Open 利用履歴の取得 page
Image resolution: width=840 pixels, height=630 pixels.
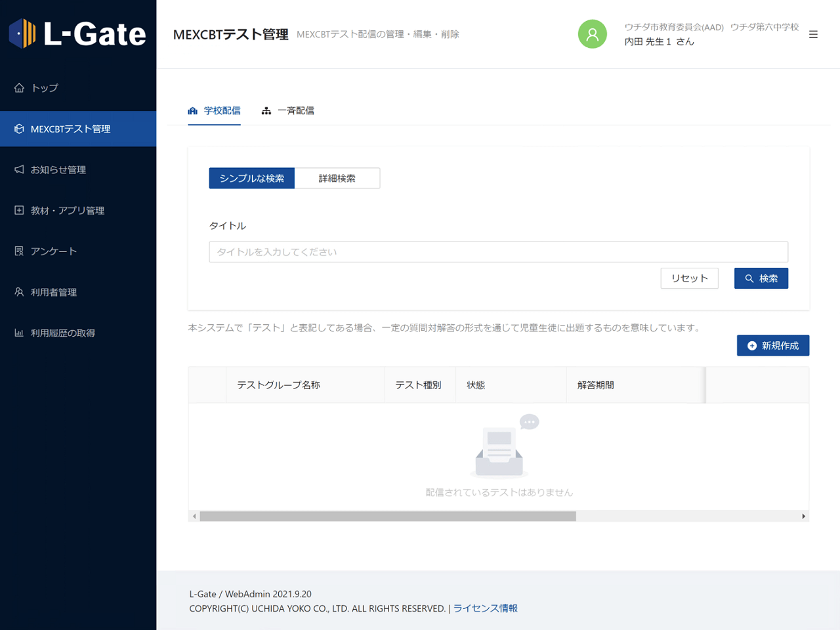[62, 333]
